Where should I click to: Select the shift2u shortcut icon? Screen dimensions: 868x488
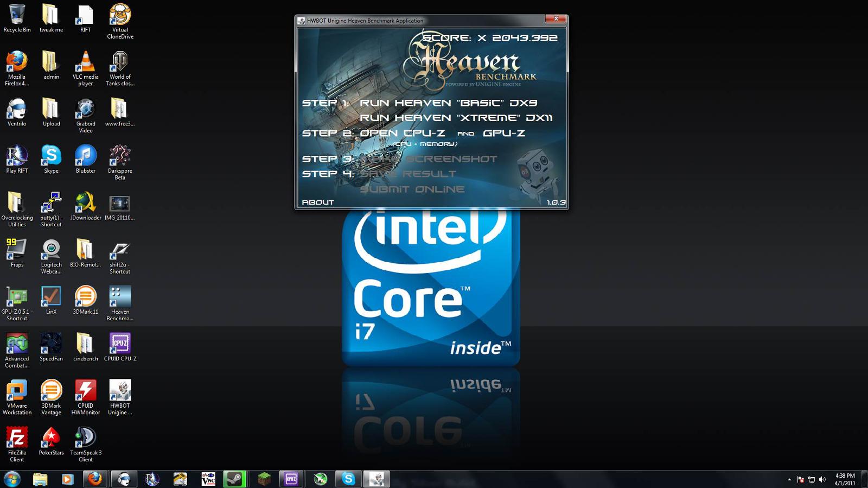tap(120, 256)
